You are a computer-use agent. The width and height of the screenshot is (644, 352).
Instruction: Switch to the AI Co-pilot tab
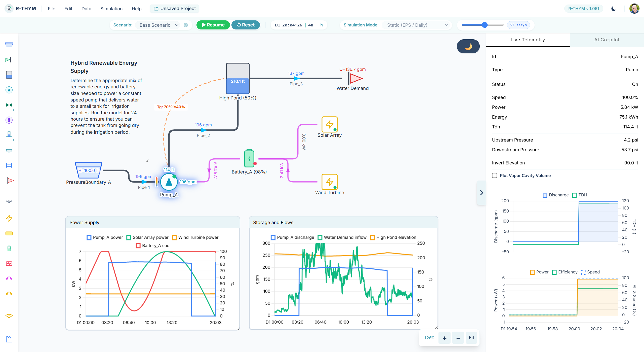pos(607,40)
